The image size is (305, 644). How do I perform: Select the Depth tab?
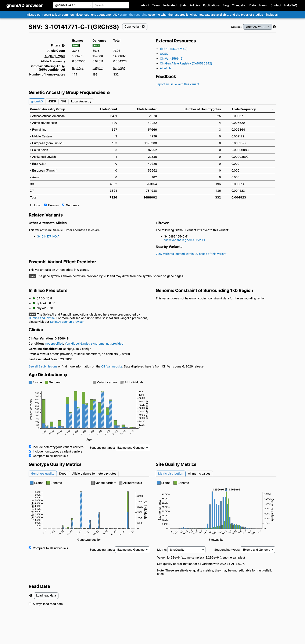click(x=63, y=474)
